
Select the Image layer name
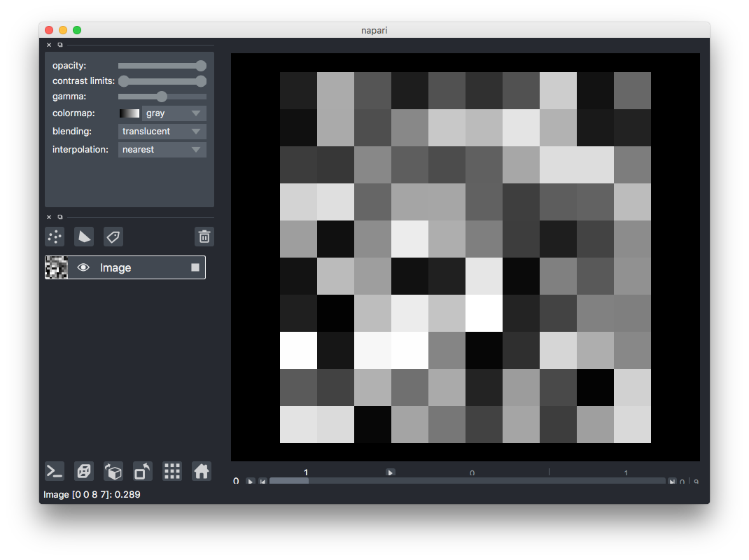tap(115, 267)
